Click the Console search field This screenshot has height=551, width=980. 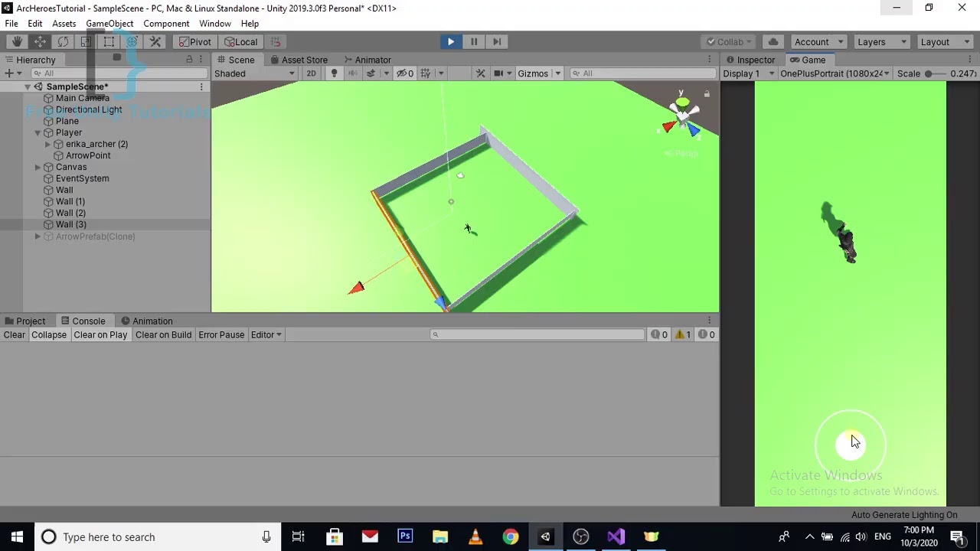538,334
